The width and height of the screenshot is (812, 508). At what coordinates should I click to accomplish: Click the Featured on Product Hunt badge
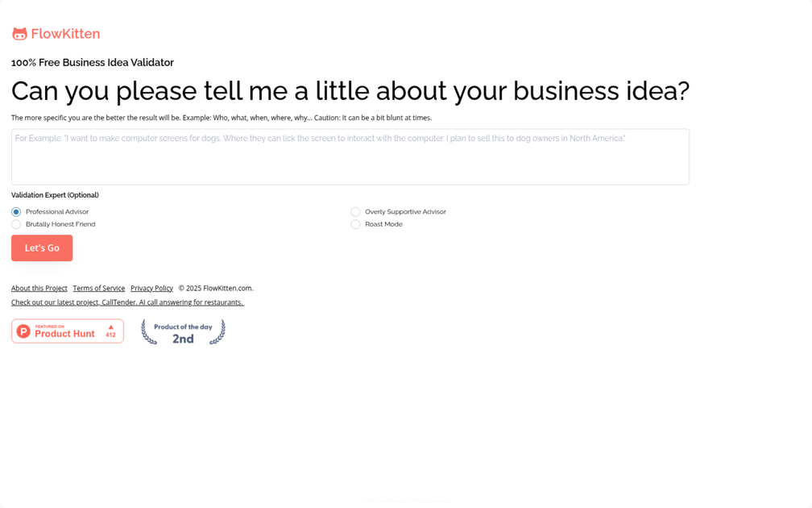pos(68,331)
